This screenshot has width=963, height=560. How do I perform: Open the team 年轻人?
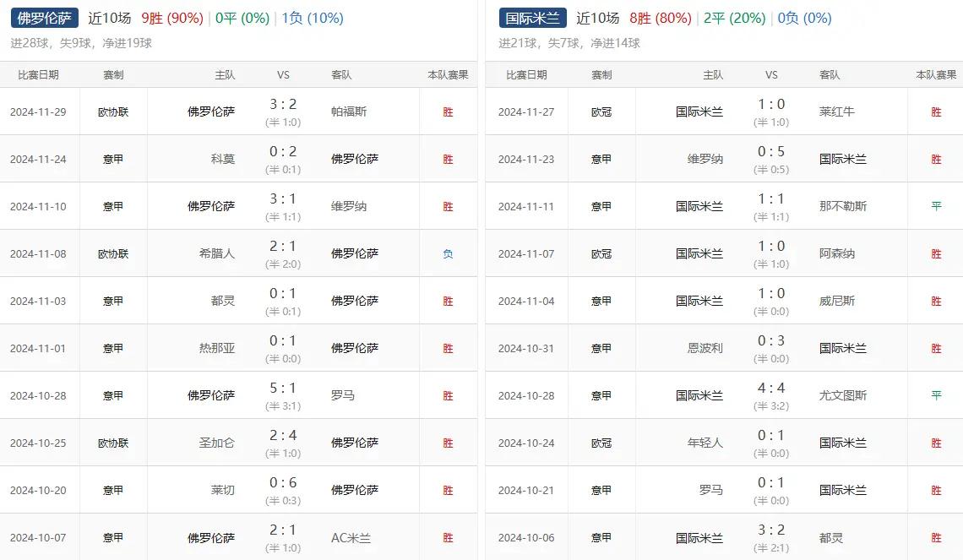(705, 443)
